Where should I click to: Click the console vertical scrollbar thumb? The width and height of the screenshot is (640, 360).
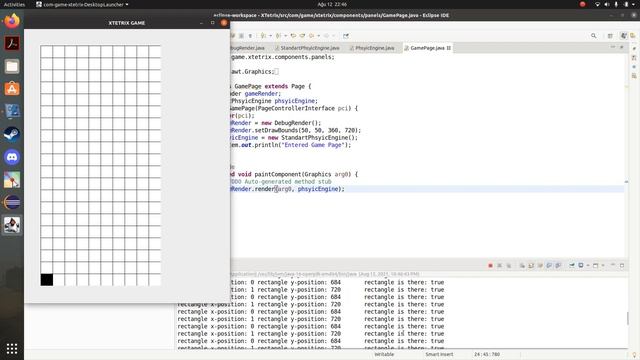tap(627, 318)
